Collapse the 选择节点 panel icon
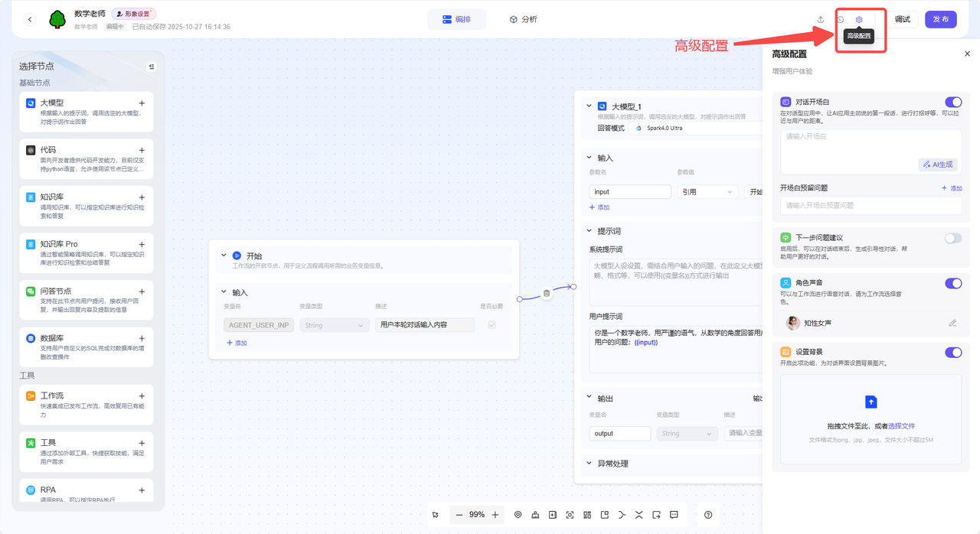 (152, 67)
